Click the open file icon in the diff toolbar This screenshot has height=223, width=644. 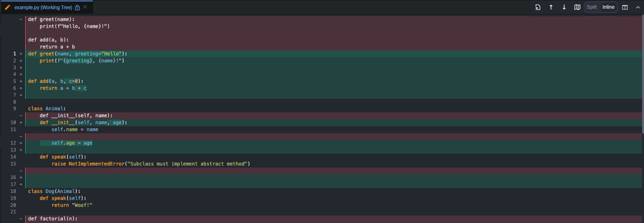[538, 7]
